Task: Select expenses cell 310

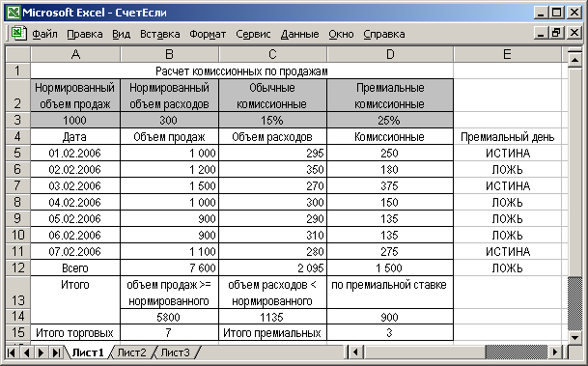Action: pyautogui.click(x=272, y=235)
